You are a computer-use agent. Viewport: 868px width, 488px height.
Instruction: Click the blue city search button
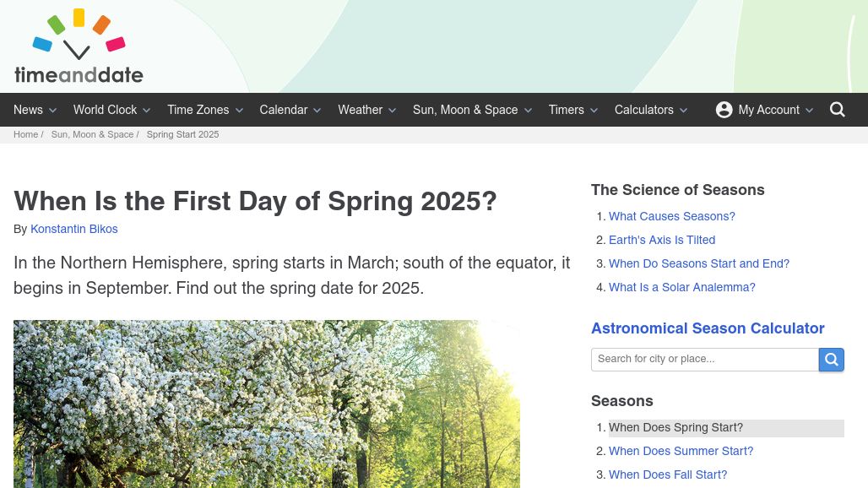[x=831, y=360]
